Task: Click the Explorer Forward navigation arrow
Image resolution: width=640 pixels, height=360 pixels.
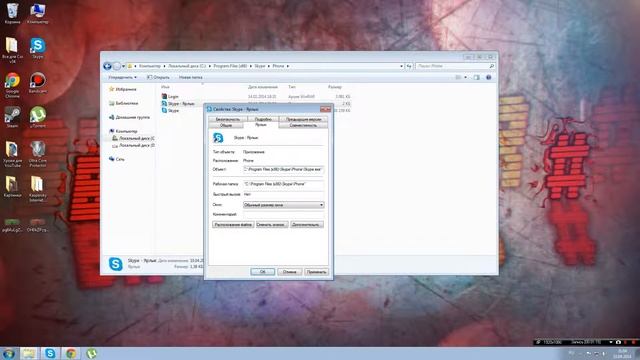Action: 117,66
